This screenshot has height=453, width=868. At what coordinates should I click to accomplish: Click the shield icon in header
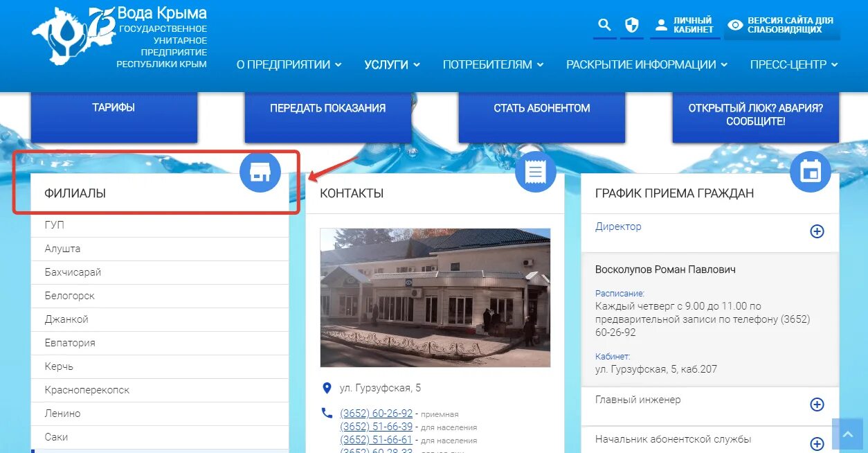point(631,26)
